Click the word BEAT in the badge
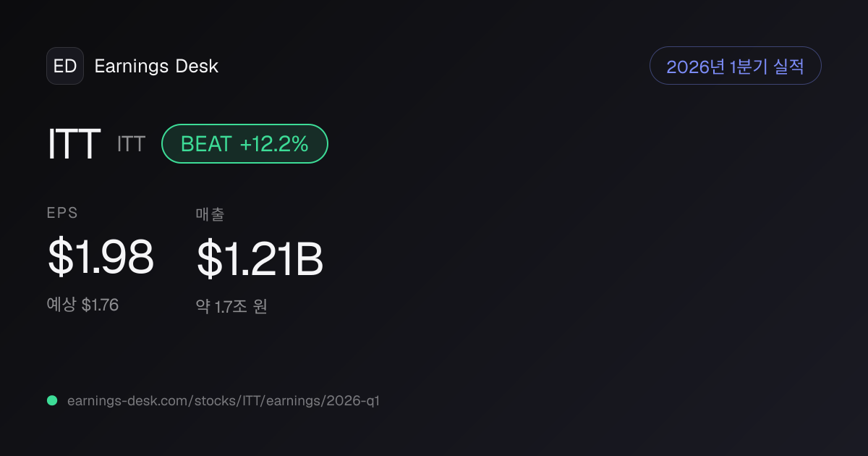 [x=206, y=144]
